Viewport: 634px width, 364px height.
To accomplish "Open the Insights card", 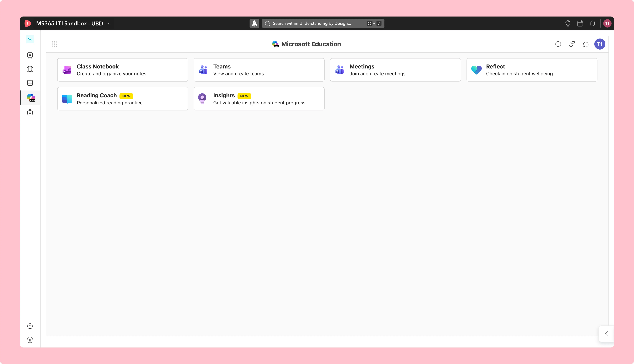I will (x=259, y=99).
